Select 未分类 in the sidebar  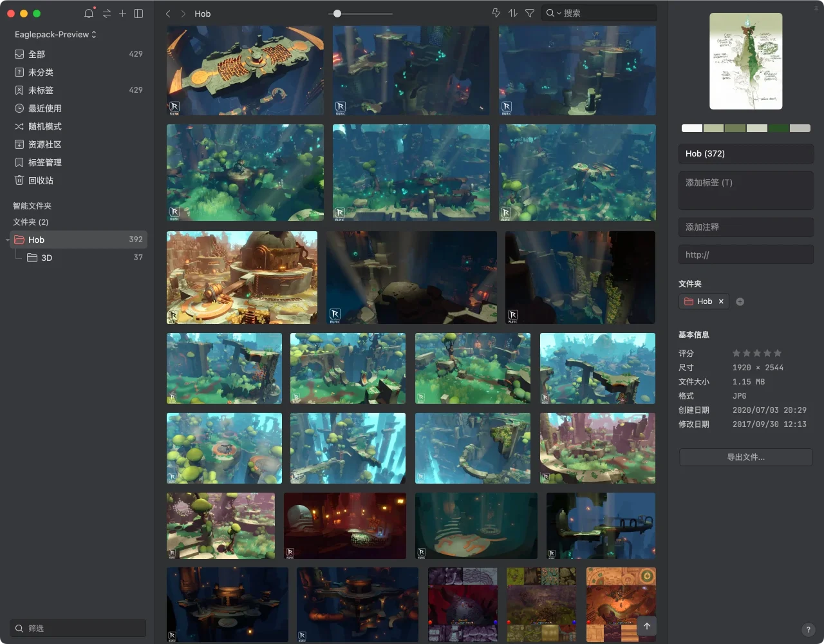tap(77, 72)
